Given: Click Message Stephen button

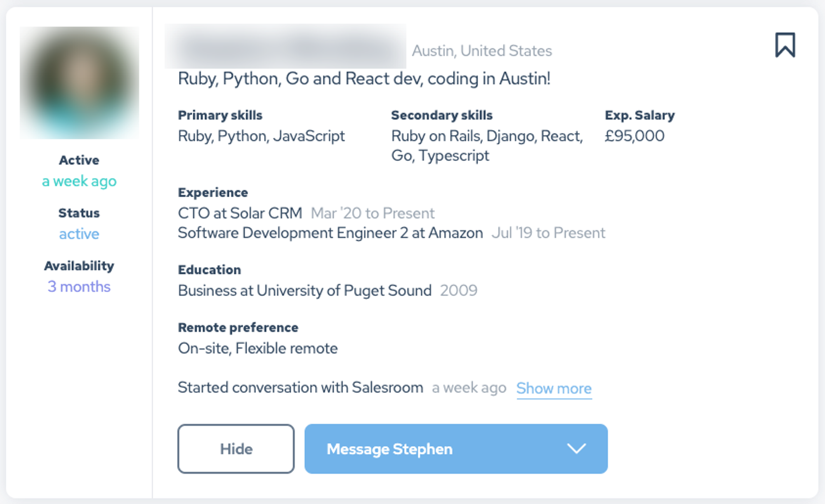Looking at the screenshot, I should click(x=456, y=449).
